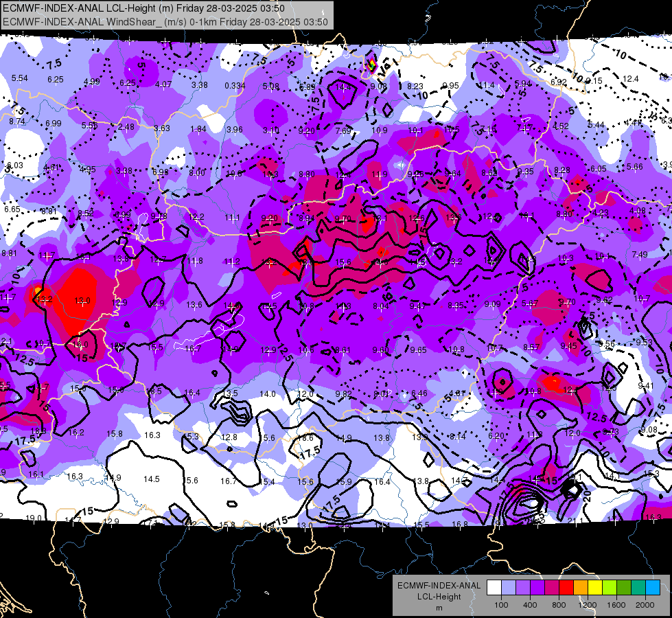Click the unit label m in the legend
Viewport: 672px width, 618px height.
tap(439, 608)
